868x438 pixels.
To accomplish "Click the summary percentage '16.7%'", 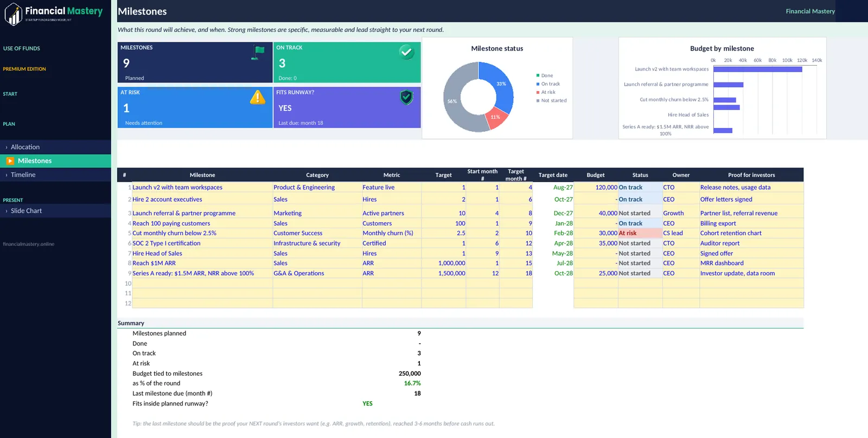I will (x=412, y=383).
